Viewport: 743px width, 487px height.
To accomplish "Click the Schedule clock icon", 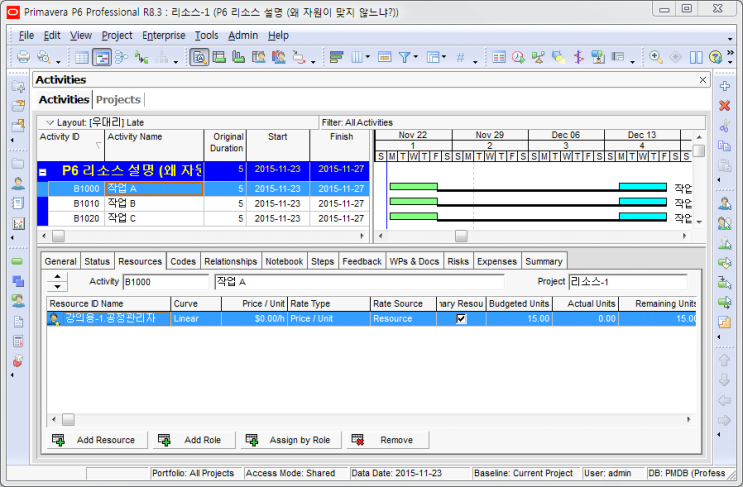I will point(518,58).
